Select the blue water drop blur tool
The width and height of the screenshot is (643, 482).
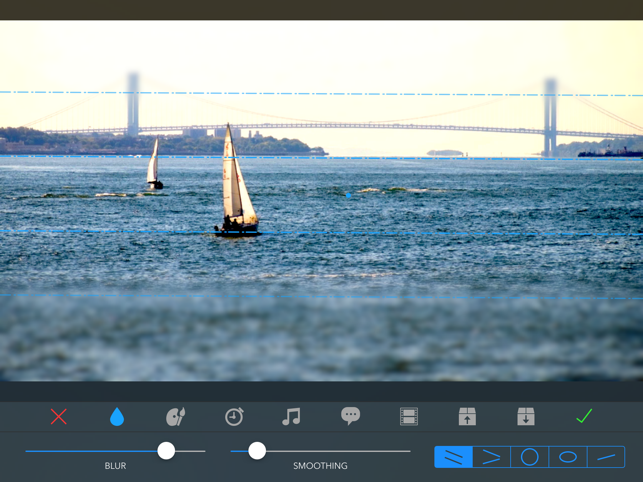tap(117, 416)
